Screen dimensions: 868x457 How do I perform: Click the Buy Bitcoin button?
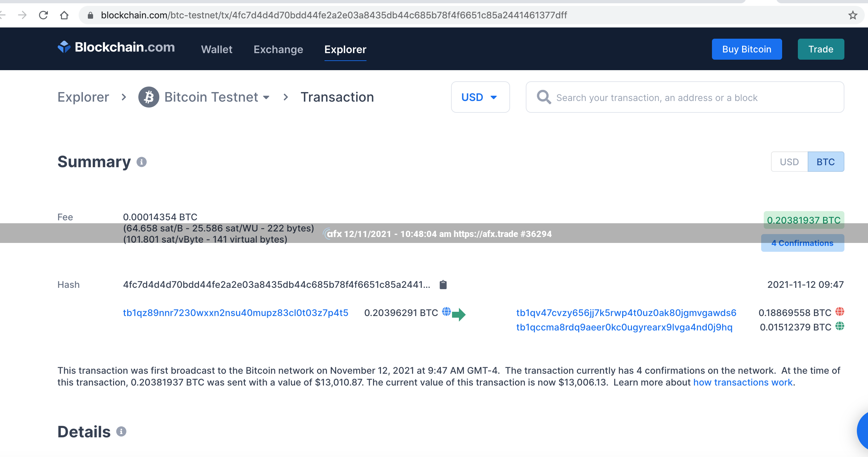click(746, 49)
